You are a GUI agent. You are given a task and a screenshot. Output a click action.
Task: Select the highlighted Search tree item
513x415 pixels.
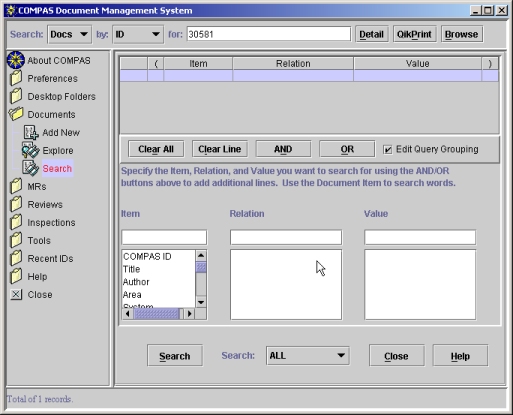click(x=57, y=169)
